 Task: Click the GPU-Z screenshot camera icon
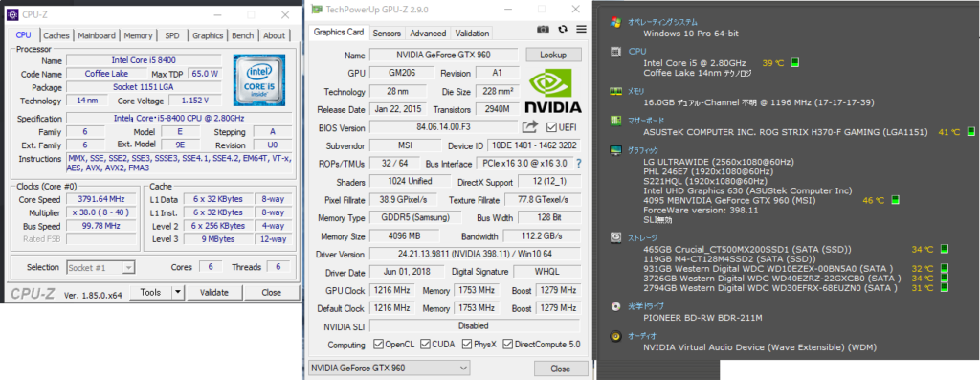tap(544, 29)
